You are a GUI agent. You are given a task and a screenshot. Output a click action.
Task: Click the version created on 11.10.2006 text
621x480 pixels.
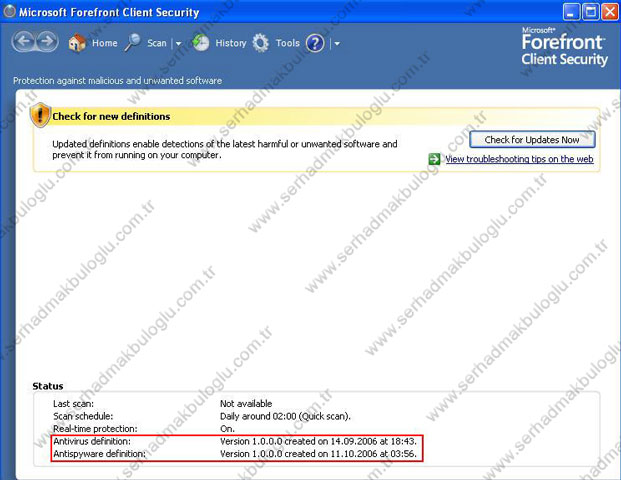(x=318, y=454)
